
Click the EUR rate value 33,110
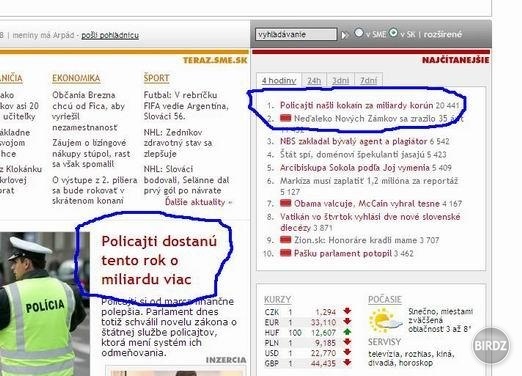(x=323, y=322)
